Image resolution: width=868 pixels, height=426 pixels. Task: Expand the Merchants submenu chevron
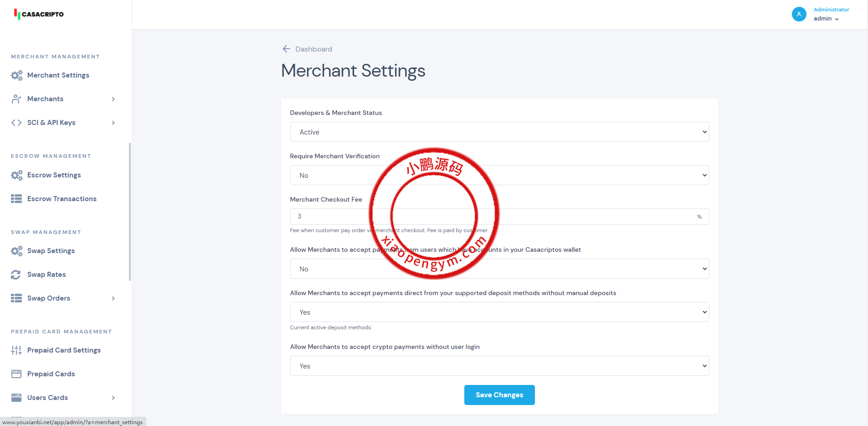[113, 99]
